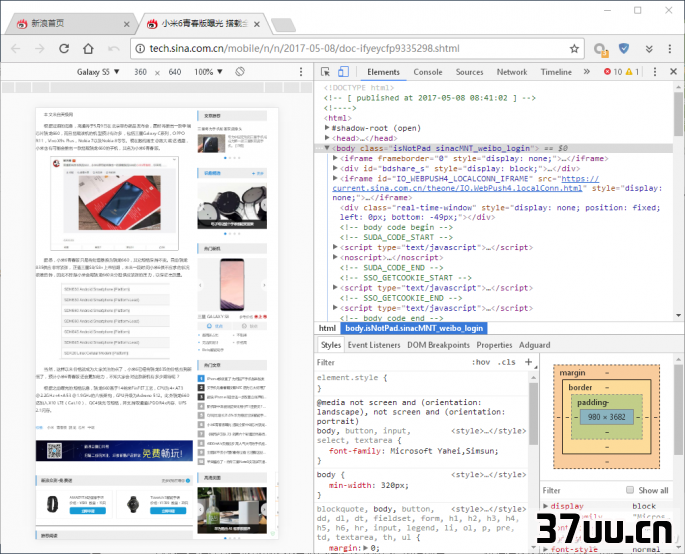The width and height of the screenshot is (685, 554).
Task: Open the Properties tab
Action: [x=494, y=345]
